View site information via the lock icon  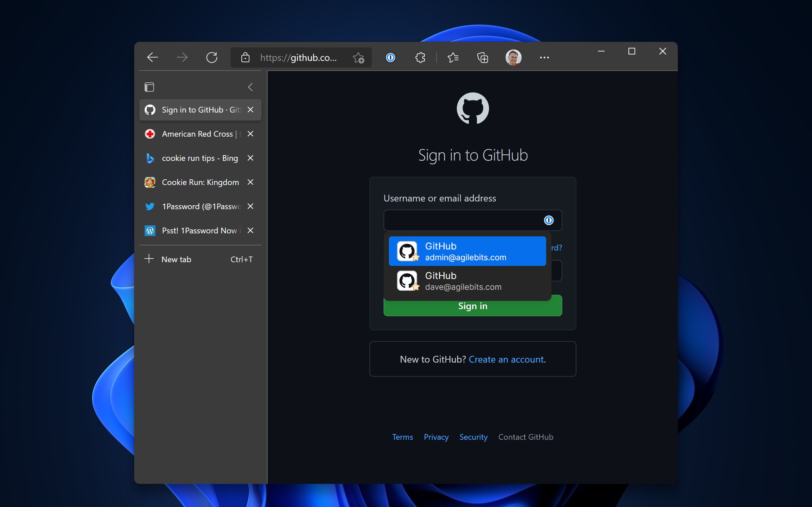tap(245, 57)
